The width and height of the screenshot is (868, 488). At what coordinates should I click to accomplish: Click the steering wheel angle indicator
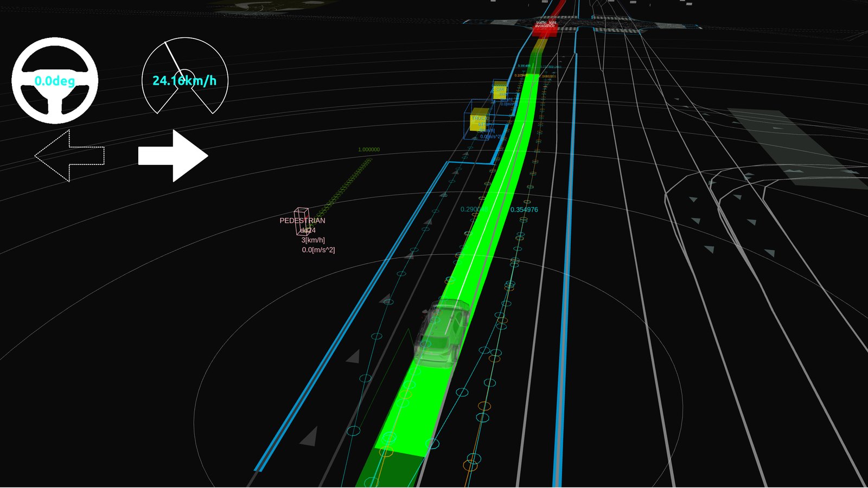(x=55, y=81)
